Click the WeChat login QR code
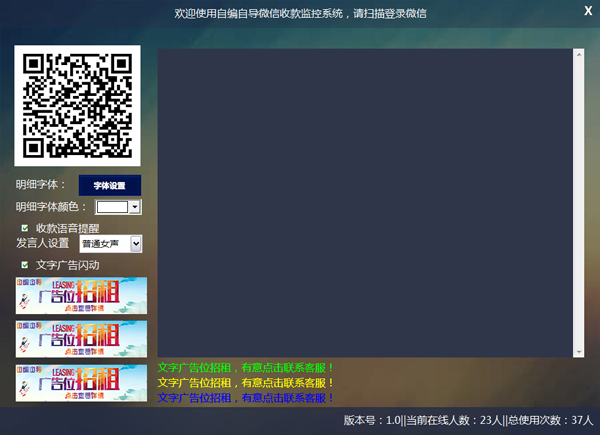 click(x=77, y=106)
